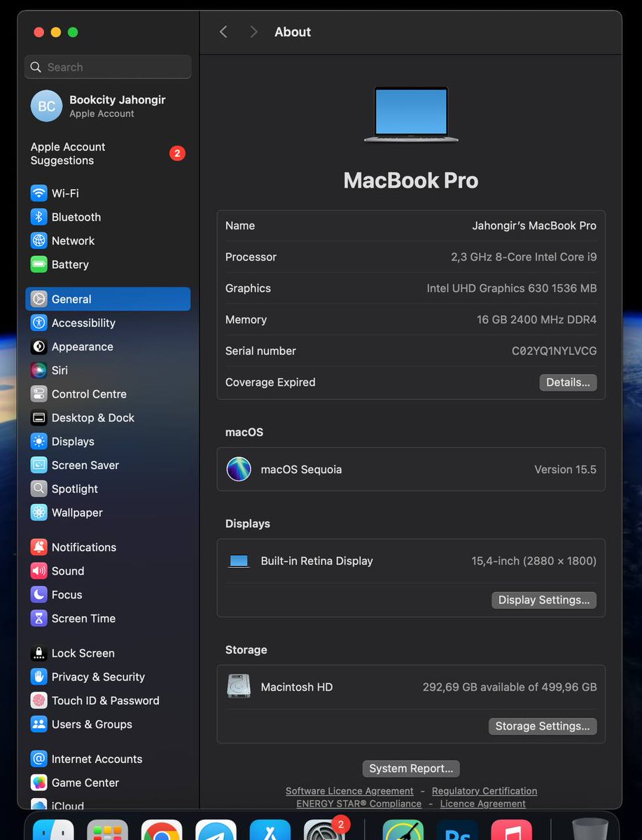Click the 15,4-inch (2880 × 1800) value

coord(534,561)
